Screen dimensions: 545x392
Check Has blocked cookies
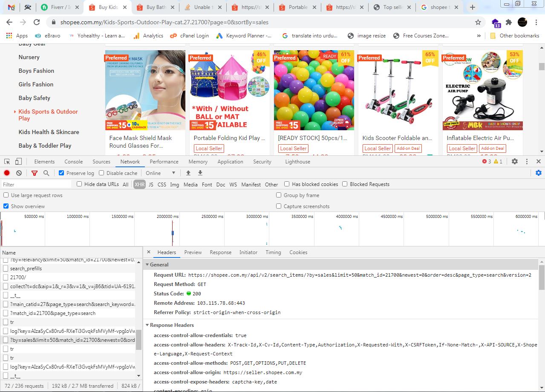click(287, 184)
